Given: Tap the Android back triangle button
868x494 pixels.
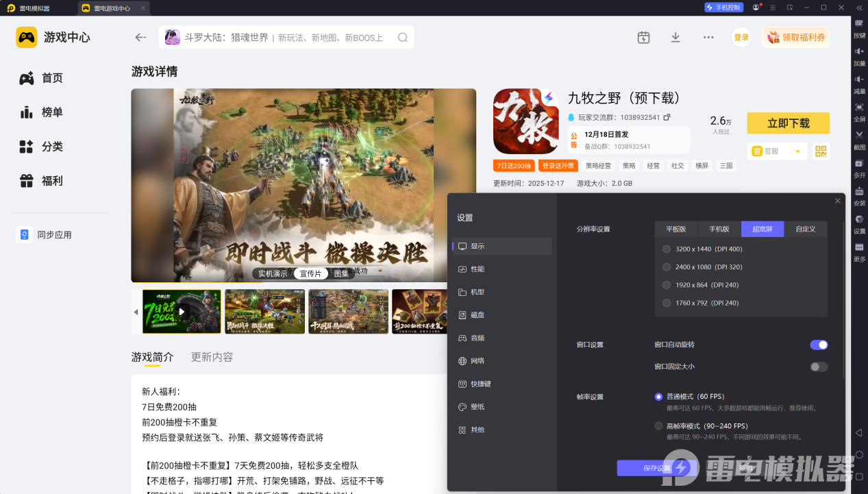Looking at the screenshot, I should coord(859,432).
